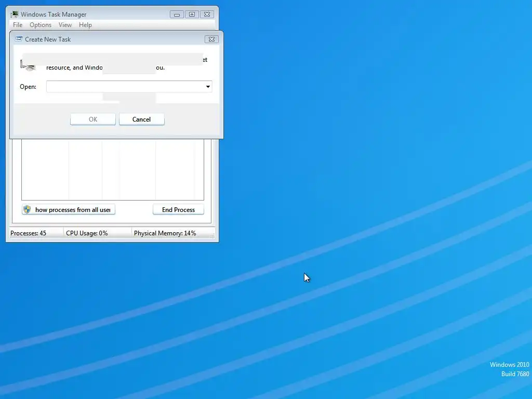Open the View menu in Task Manager

[65, 25]
